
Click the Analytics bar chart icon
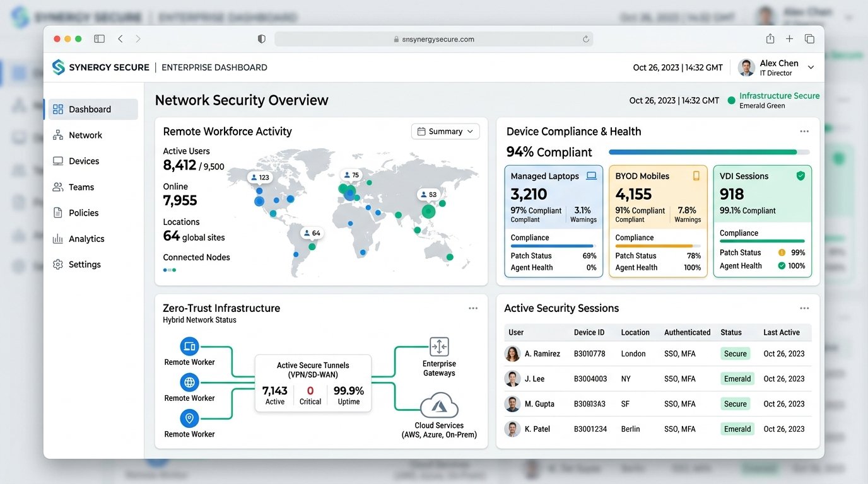pyautogui.click(x=58, y=239)
